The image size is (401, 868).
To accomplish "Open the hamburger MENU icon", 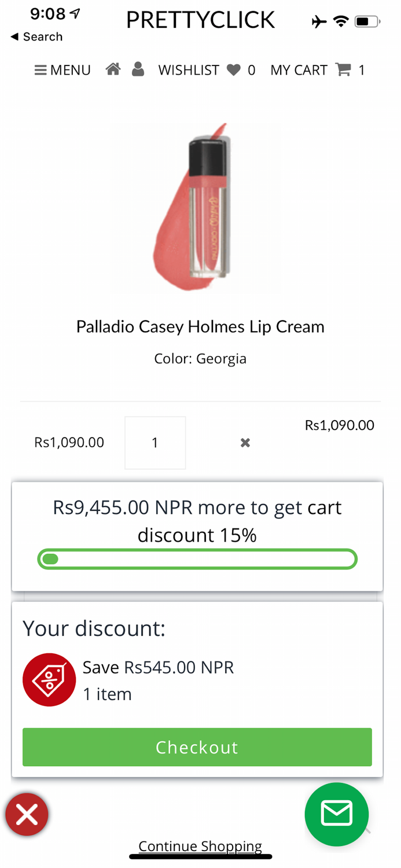I will point(41,70).
